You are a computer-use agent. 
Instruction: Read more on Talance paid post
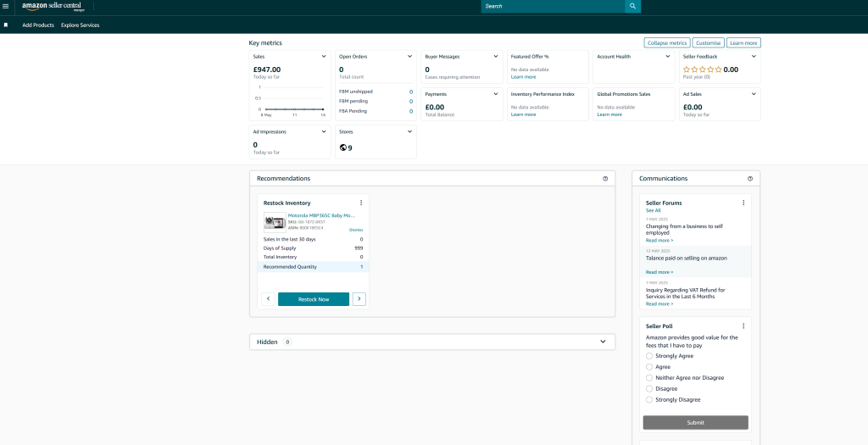pyautogui.click(x=659, y=272)
